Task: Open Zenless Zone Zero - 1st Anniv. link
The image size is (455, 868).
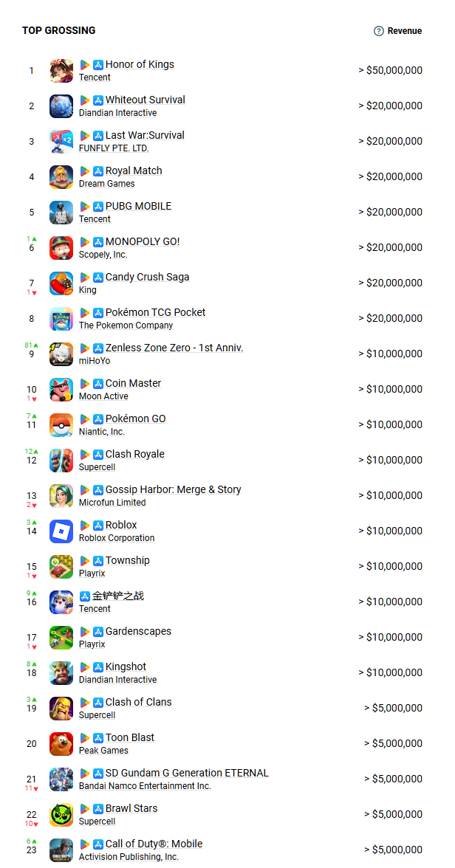Action: tap(174, 348)
